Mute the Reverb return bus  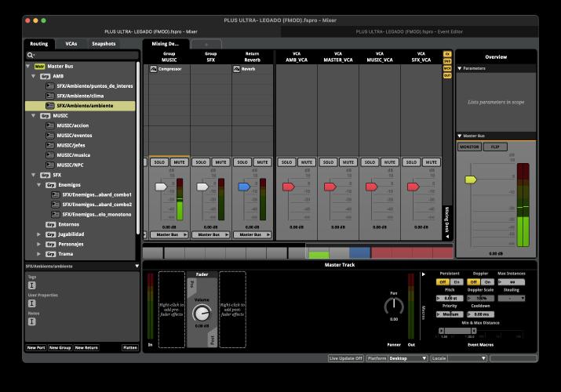tap(262, 162)
